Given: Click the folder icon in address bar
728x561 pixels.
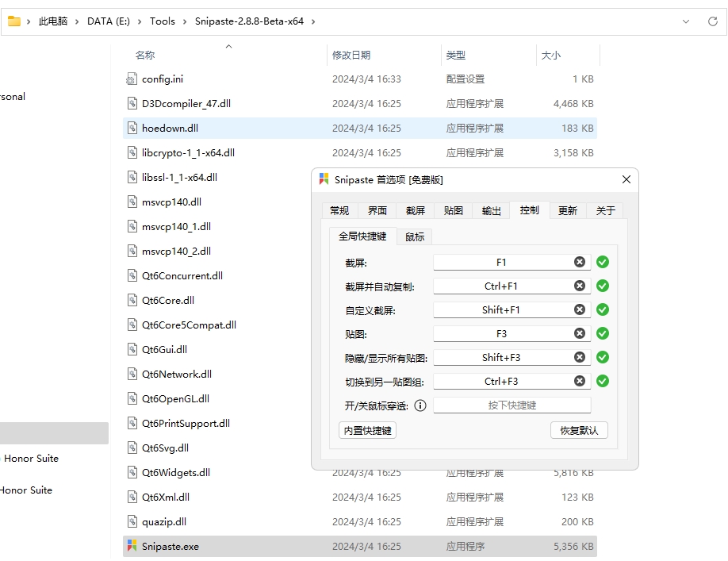Looking at the screenshot, I should coord(14,21).
